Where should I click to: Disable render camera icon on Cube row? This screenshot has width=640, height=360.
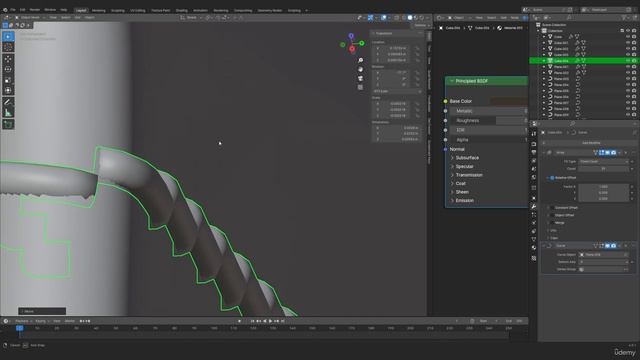[x=634, y=37]
